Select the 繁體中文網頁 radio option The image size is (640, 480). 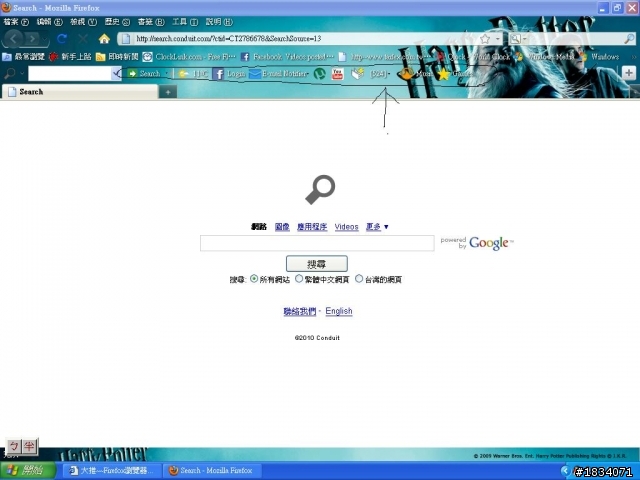(x=299, y=279)
